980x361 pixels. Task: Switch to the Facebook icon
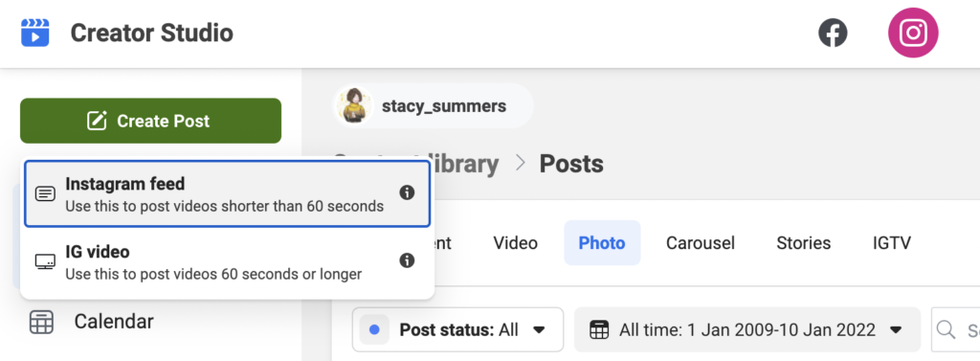[x=833, y=33]
